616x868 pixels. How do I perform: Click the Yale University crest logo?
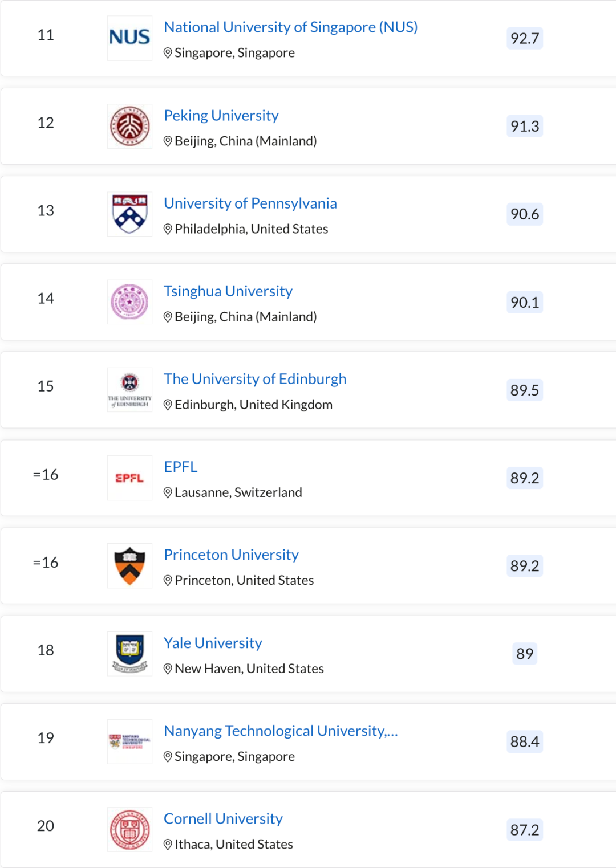coord(129,653)
